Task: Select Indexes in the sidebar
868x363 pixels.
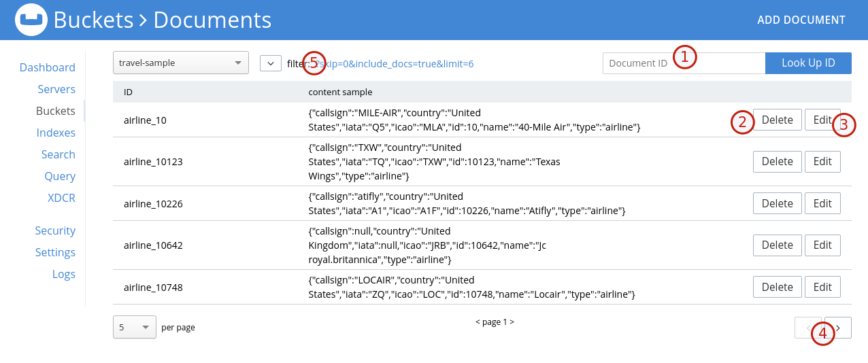Action: point(56,133)
